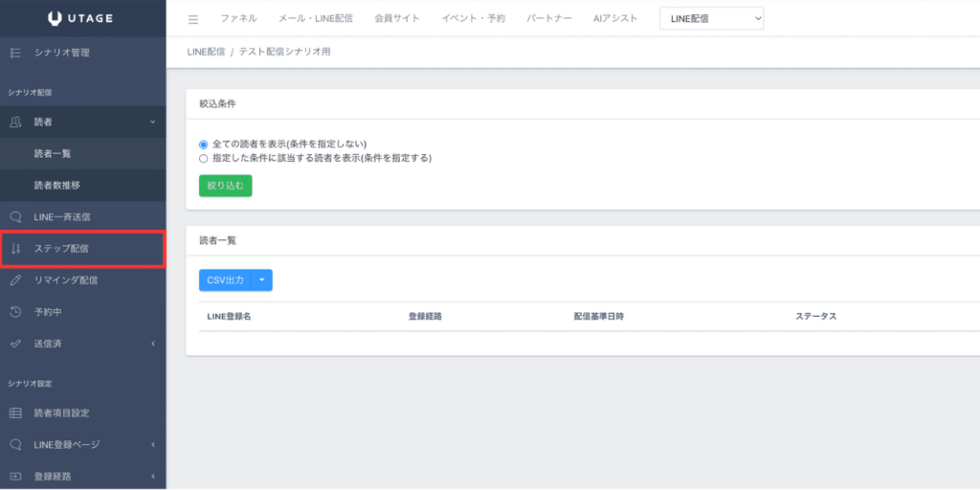Expand the 送信済 submenu chevron
This screenshot has width=980, height=490.
click(153, 344)
